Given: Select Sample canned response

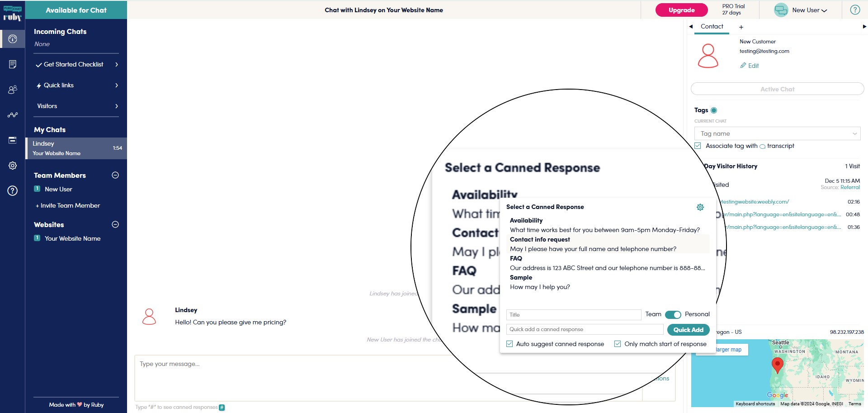Looking at the screenshot, I should point(608,282).
